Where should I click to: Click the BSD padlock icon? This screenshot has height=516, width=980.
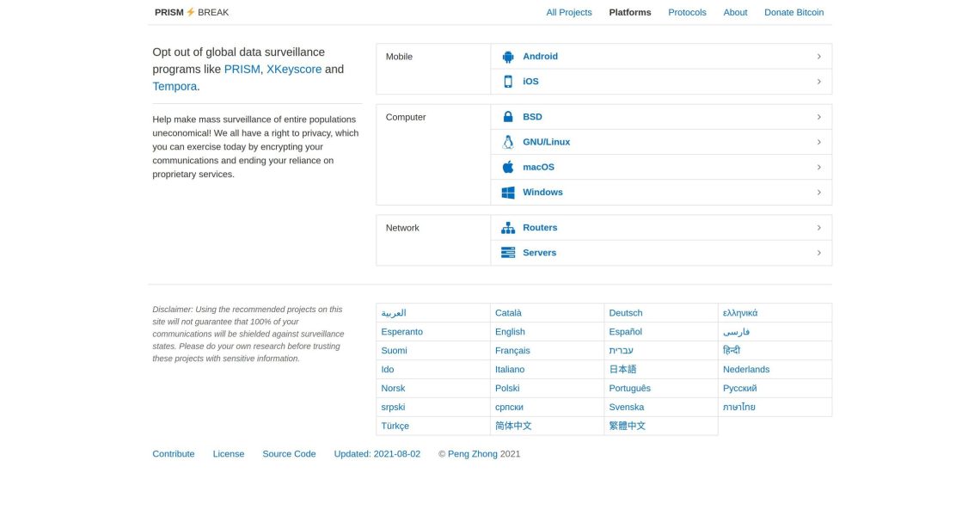508,117
